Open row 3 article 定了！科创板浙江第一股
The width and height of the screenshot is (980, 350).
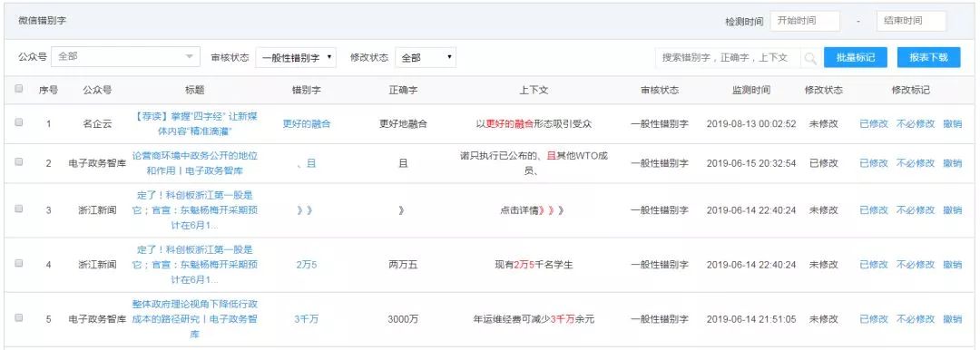[195, 210]
